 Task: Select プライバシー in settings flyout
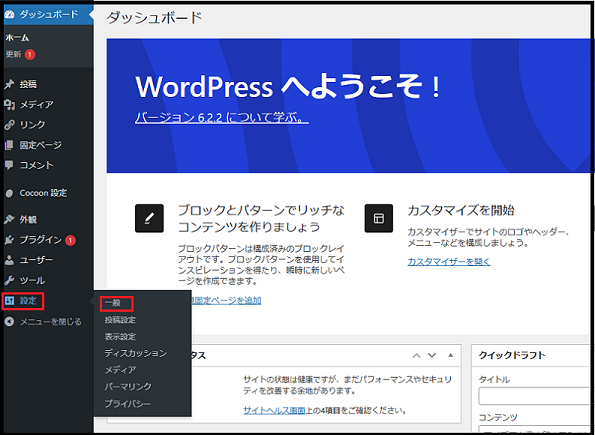point(128,403)
